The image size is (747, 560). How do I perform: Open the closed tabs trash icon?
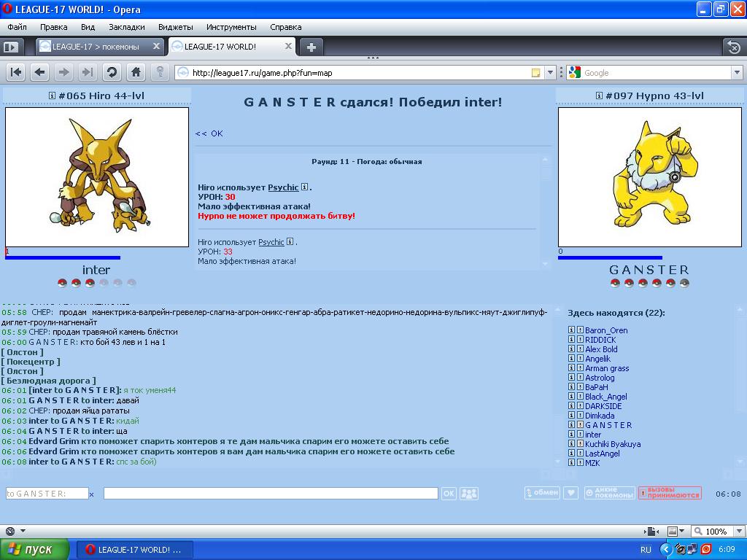tap(734, 47)
